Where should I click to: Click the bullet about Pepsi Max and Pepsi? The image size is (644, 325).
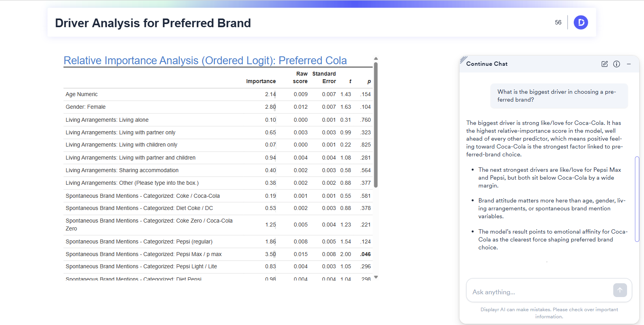pyautogui.click(x=551, y=178)
